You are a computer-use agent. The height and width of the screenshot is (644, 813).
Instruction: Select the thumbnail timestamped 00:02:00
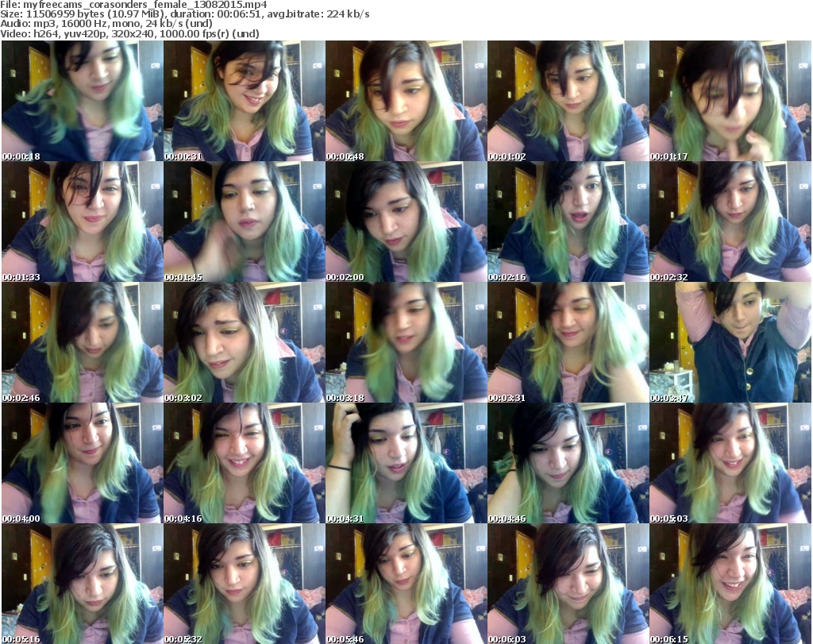coord(406,222)
